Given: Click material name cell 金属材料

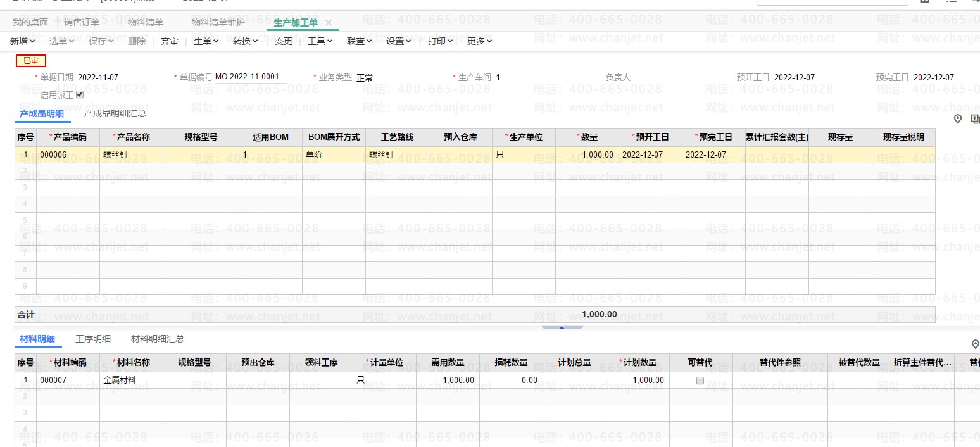Looking at the screenshot, I should (132, 380).
